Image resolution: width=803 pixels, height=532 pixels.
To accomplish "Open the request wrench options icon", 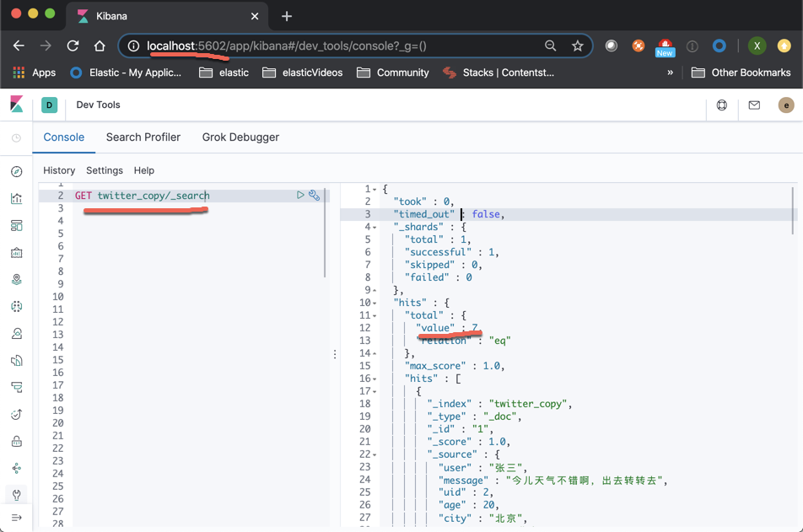I will (314, 195).
